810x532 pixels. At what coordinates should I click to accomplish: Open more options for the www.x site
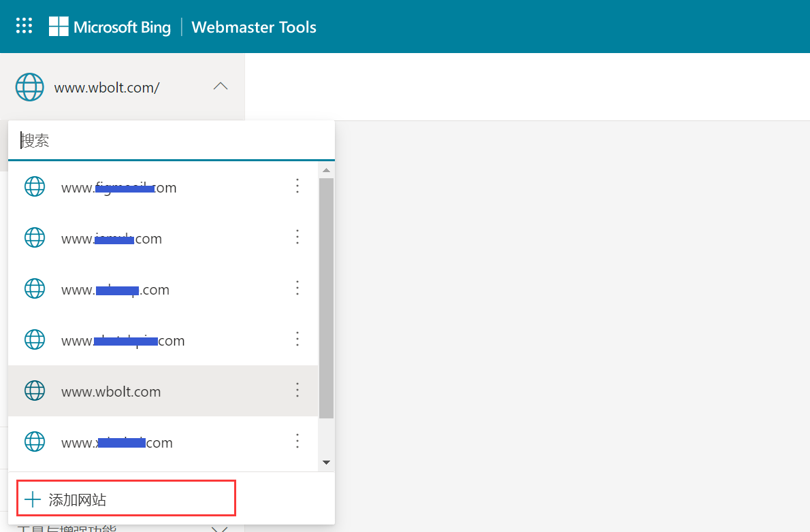click(297, 441)
